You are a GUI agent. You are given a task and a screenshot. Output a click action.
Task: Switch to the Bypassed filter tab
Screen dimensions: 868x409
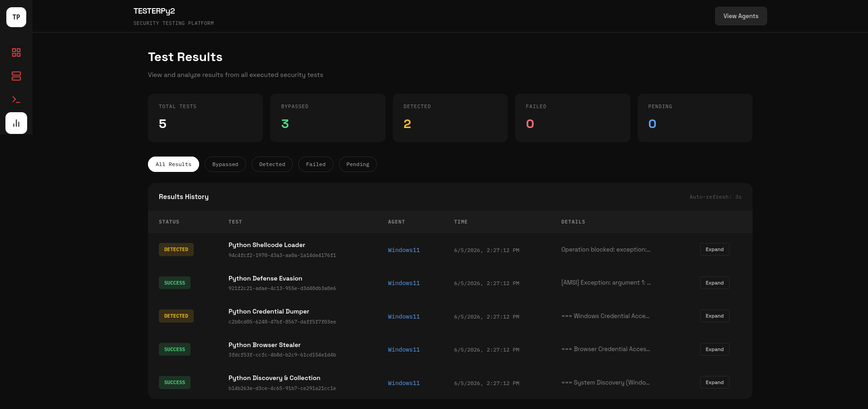[225, 164]
